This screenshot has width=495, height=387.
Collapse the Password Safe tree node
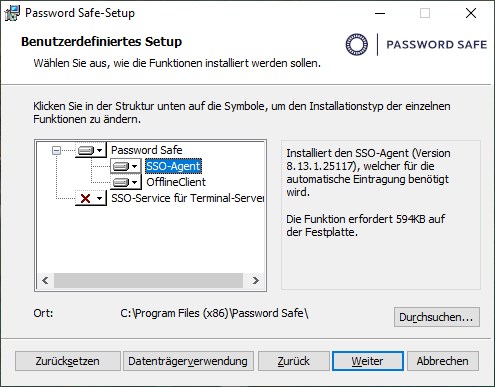56,150
